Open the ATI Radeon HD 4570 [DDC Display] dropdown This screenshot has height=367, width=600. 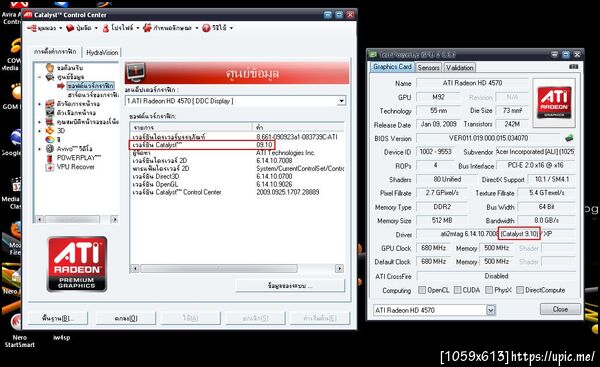342,101
